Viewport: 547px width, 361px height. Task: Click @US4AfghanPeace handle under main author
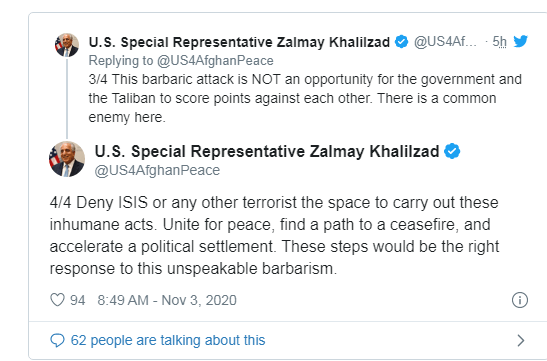[x=157, y=170]
